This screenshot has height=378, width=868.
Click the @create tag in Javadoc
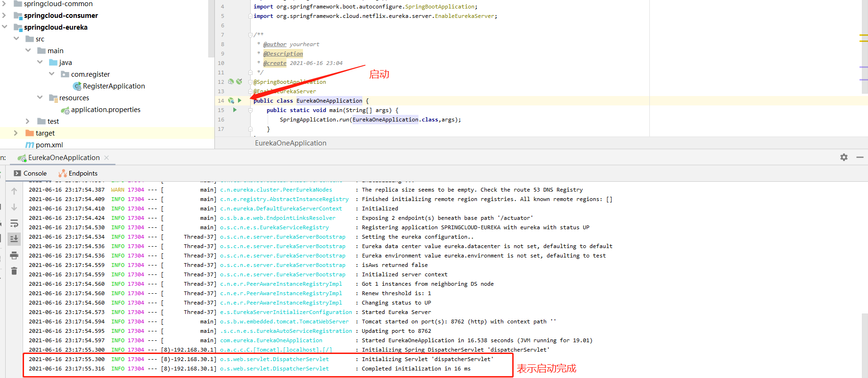point(275,63)
